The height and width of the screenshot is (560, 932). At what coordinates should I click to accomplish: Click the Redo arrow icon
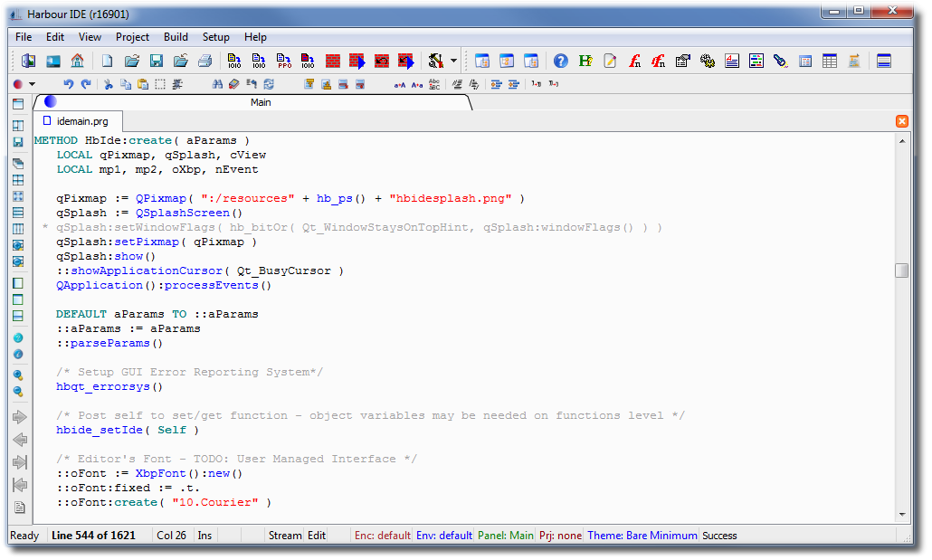pos(86,84)
